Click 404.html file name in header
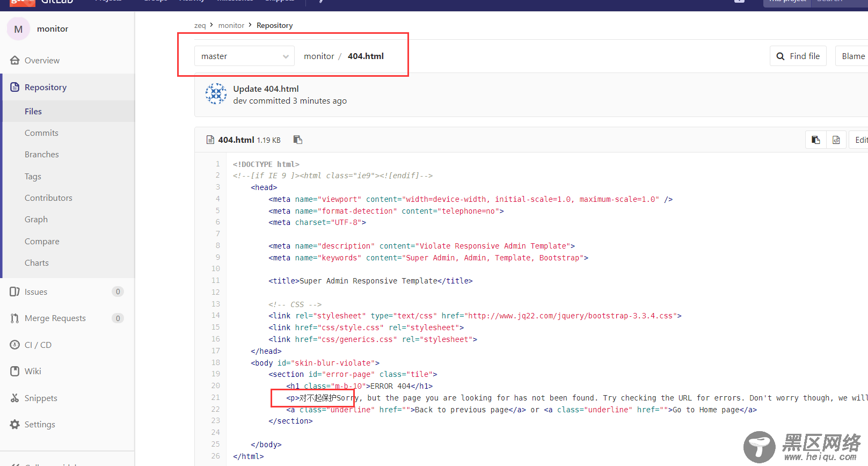The width and height of the screenshot is (868, 466). point(236,140)
